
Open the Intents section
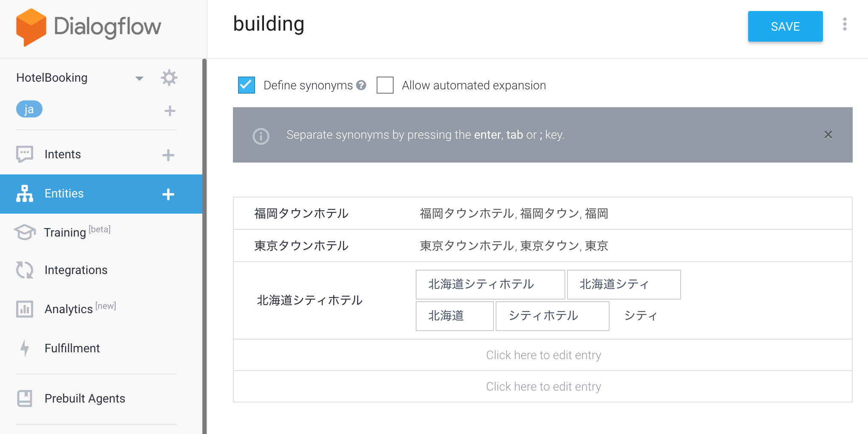pos(62,154)
